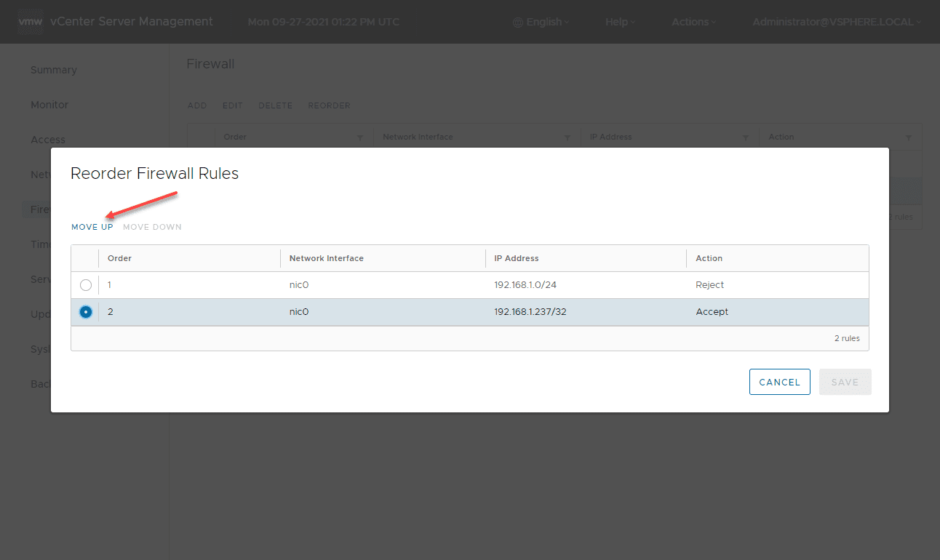Expand the Administrator@VSPHERE.LOCAL user menu
This screenshot has width=940, height=560.
pos(836,22)
